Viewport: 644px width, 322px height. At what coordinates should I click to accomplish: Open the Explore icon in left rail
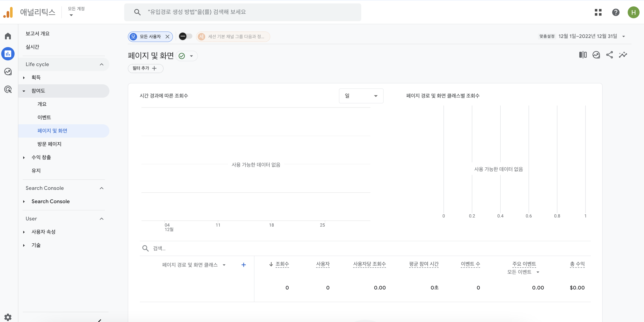tap(8, 72)
